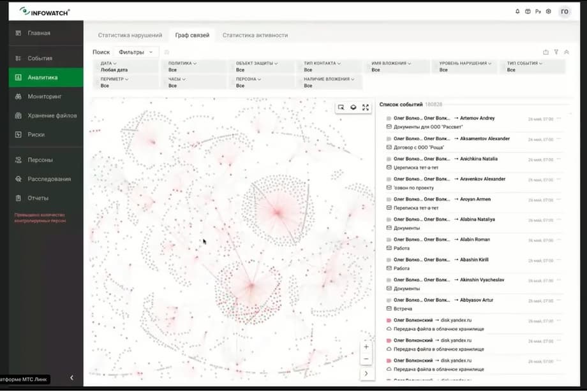Open three-dot menu for Aksamentov Alexander event
Screen dimensions: 587x392
559,139
